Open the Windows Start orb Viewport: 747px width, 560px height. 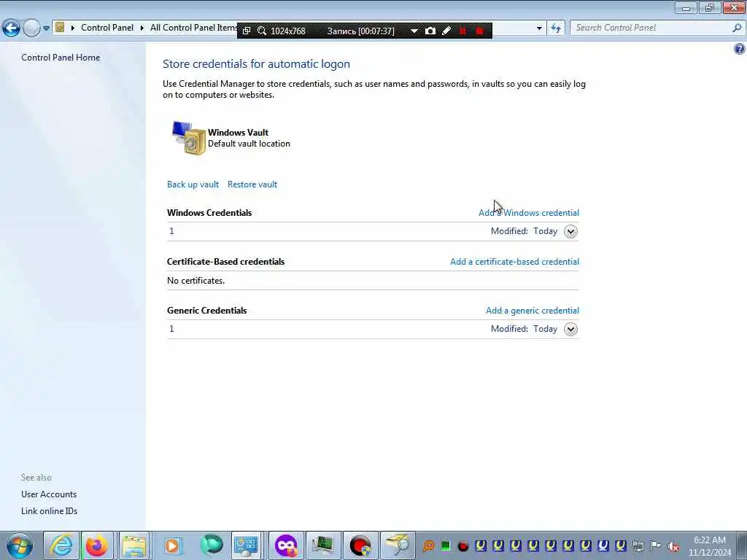[x=20, y=545]
